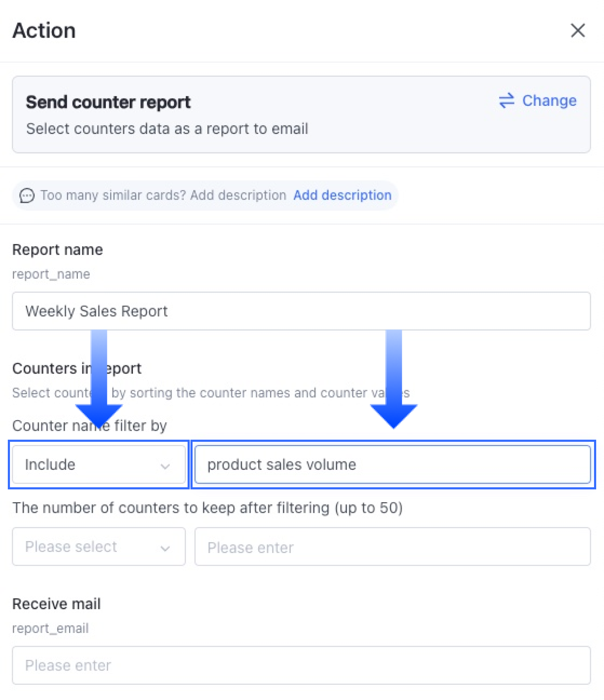Screen dimensions: 604x700
Task: Open the Include filter dropdown
Action: click(x=99, y=465)
